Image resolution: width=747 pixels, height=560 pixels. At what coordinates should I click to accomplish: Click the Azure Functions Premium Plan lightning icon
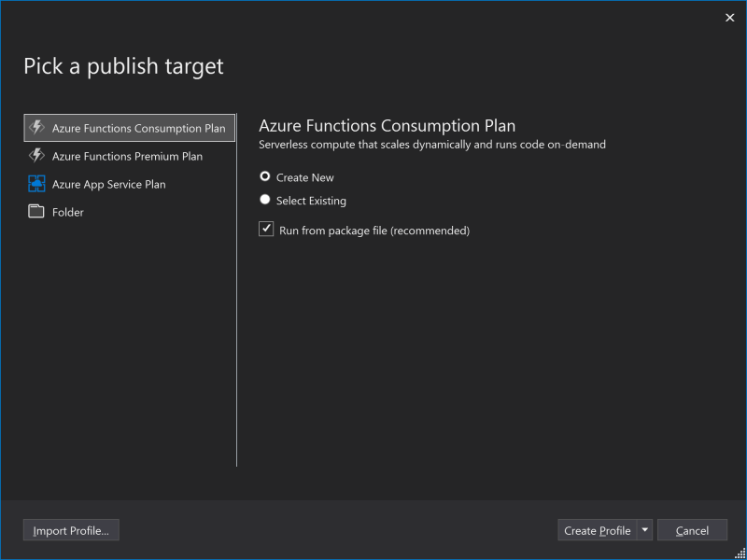tap(36, 156)
